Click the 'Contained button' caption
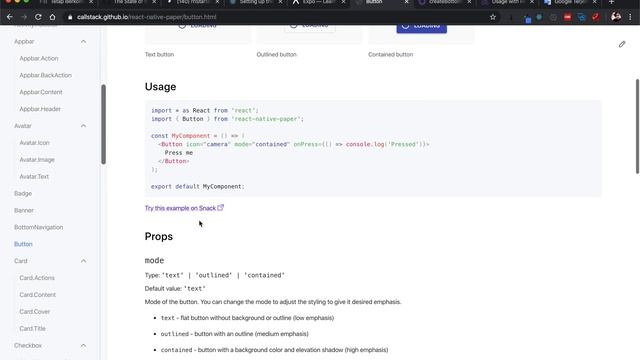 pyautogui.click(x=390, y=54)
